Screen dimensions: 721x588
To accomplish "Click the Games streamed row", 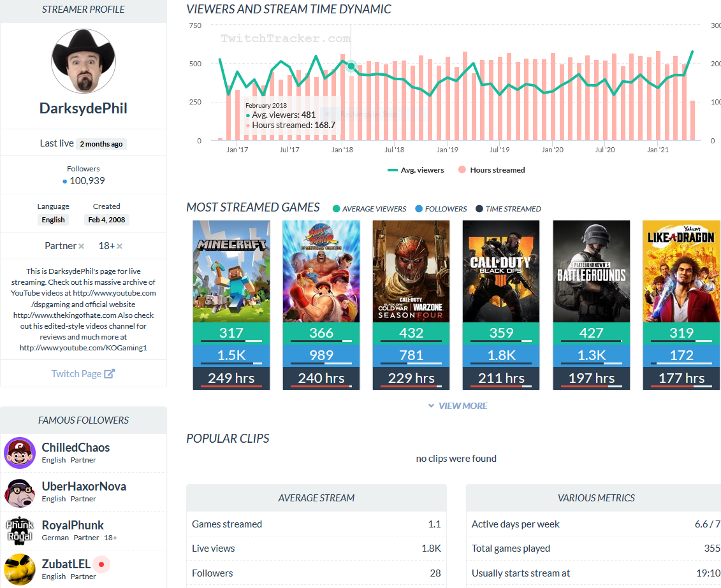I will pos(316,524).
